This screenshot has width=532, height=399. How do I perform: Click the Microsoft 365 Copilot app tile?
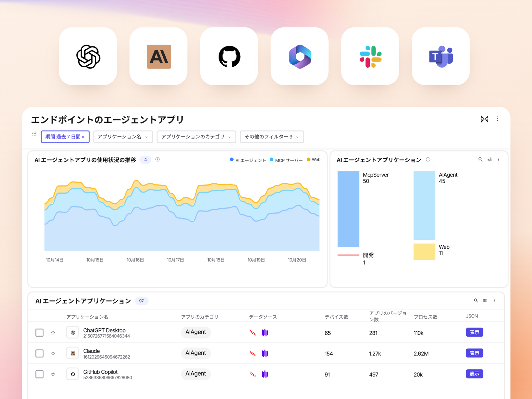pyautogui.click(x=300, y=56)
